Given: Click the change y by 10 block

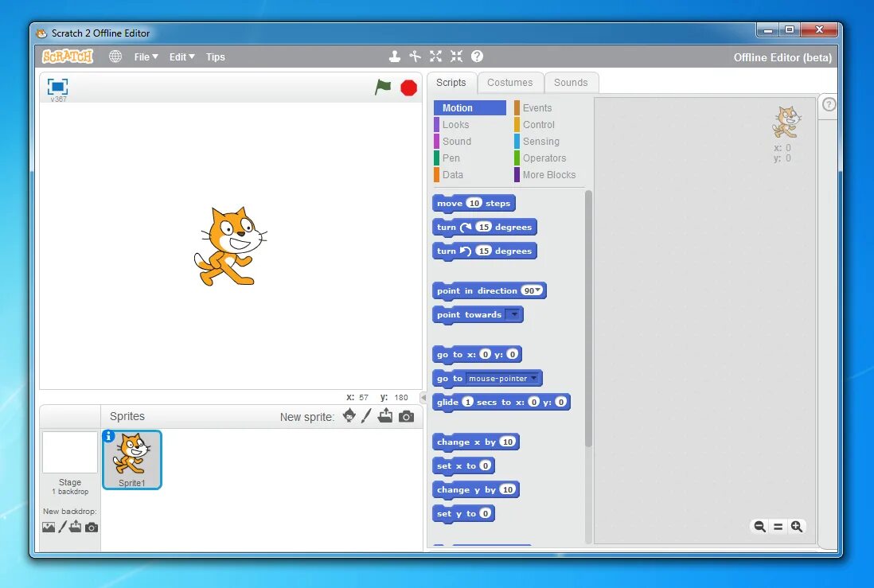Looking at the screenshot, I should pyautogui.click(x=475, y=489).
